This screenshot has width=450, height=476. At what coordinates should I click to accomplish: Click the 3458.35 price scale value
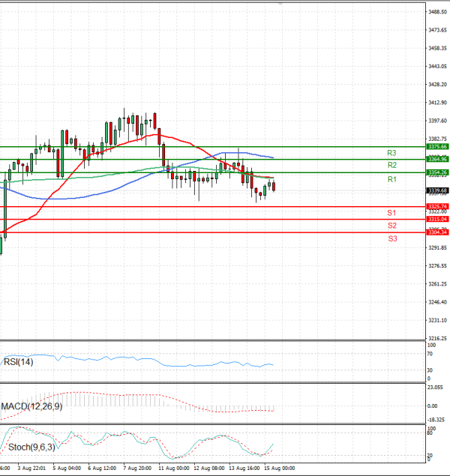(x=437, y=48)
